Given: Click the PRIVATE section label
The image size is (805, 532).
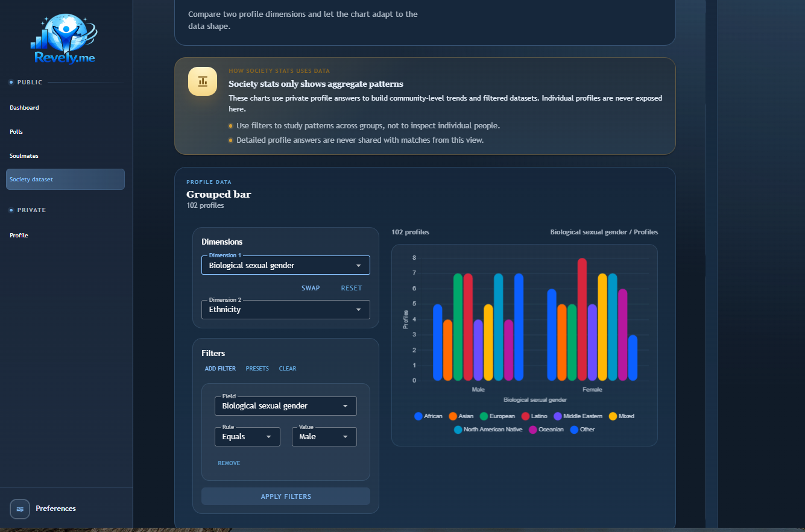Looking at the screenshot, I should pyautogui.click(x=31, y=210).
